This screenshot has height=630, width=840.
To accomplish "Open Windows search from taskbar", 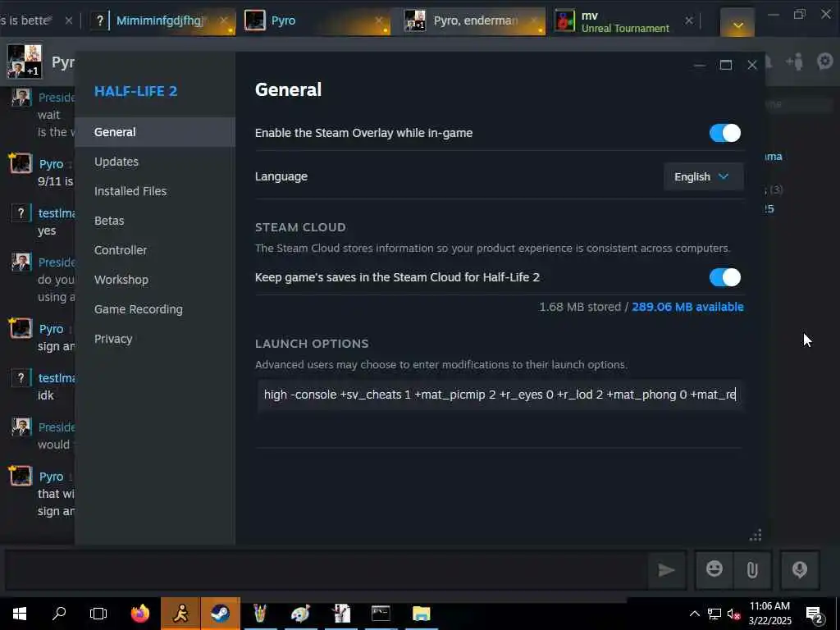I will [x=59, y=614].
